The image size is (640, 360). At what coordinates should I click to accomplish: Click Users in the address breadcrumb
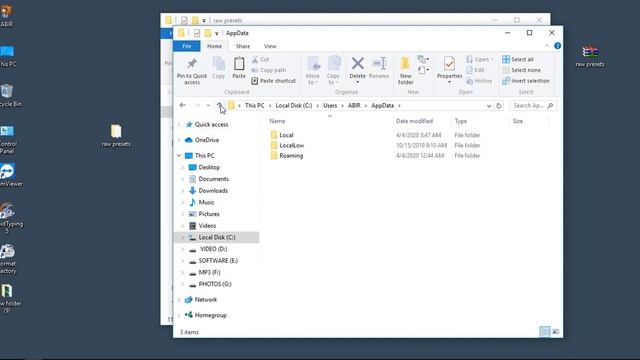(x=330, y=105)
